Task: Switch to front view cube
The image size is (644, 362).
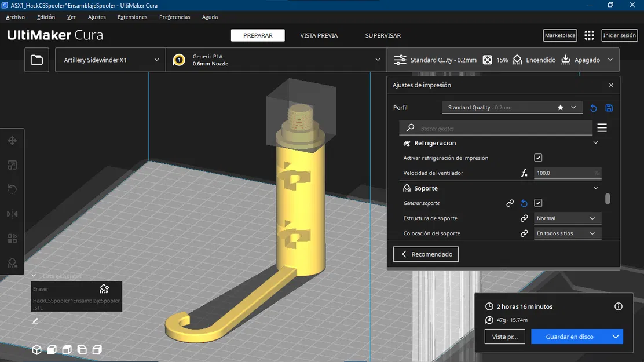Action: pyautogui.click(x=52, y=350)
